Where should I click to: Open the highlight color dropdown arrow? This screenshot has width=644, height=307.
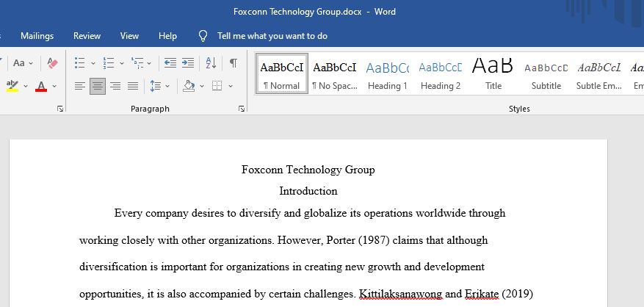[26, 87]
